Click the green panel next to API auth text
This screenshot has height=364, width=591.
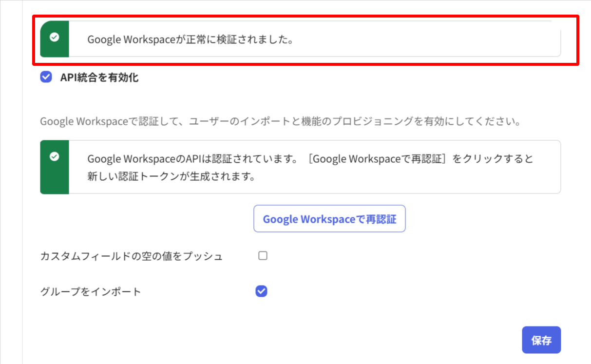[x=55, y=167]
